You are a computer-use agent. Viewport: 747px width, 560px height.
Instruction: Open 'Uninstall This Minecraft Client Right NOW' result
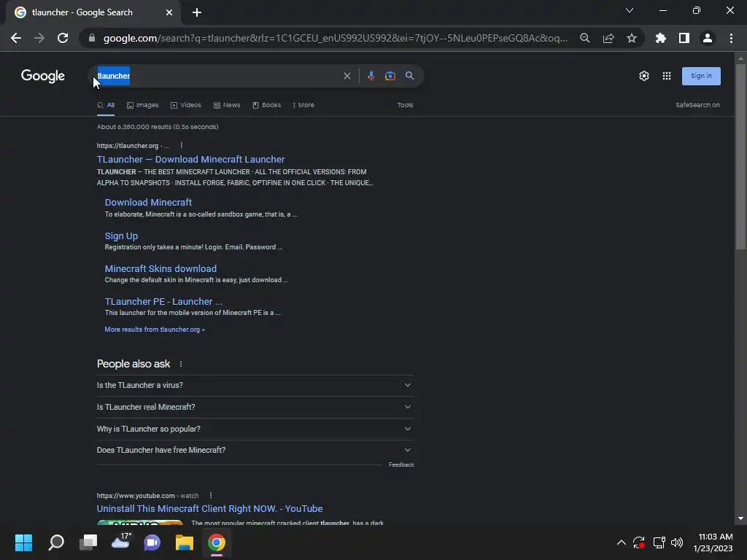[209, 508]
